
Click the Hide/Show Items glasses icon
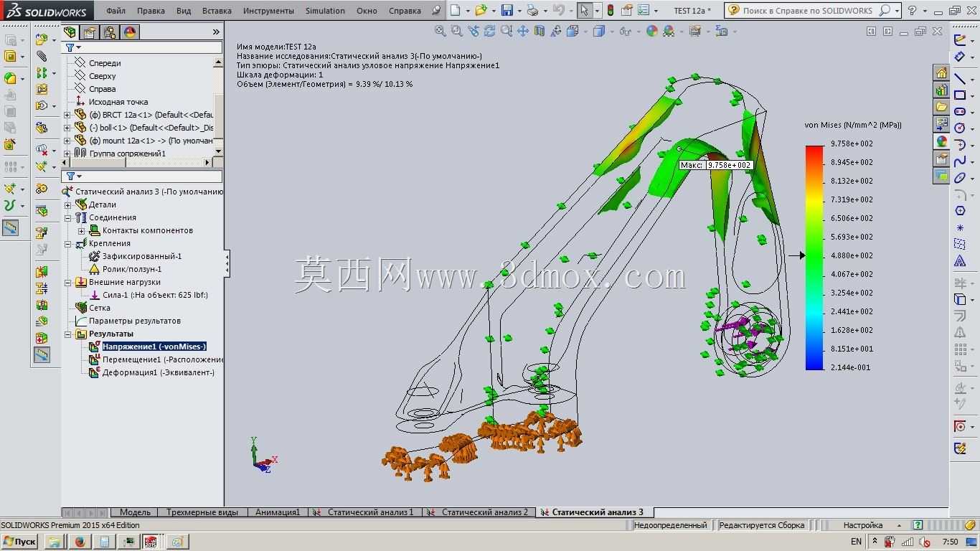click(625, 31)
